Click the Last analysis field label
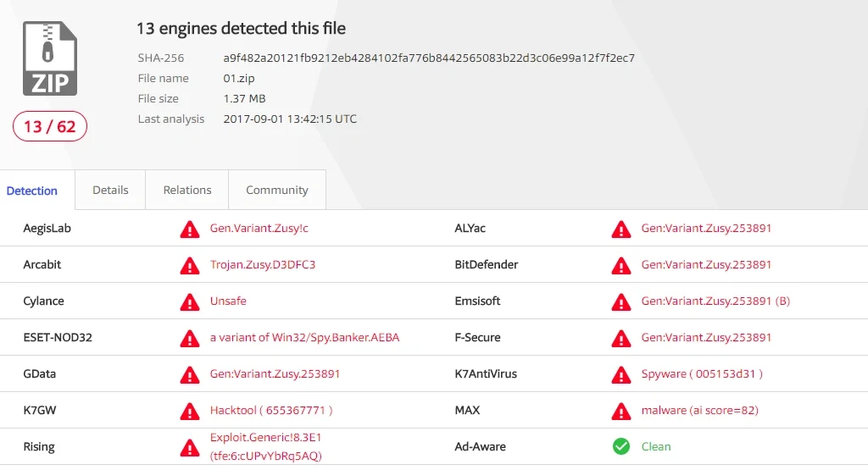 [x=171, y=119]
